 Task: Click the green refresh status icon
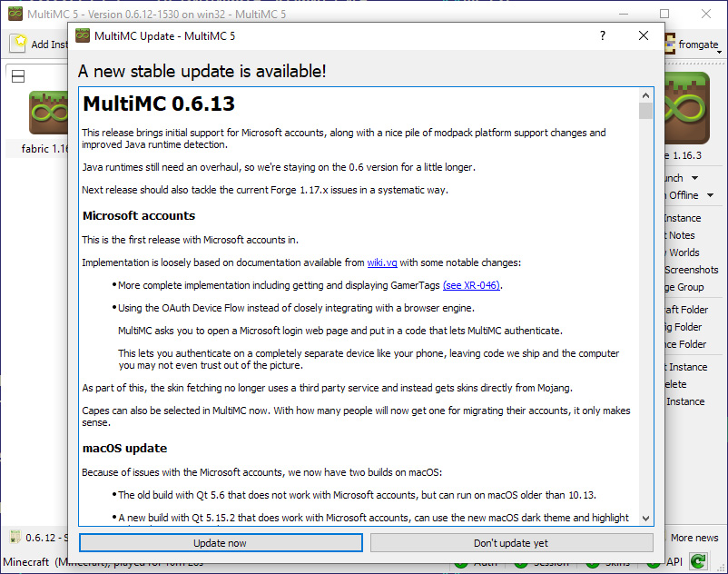tap(700, 562)
